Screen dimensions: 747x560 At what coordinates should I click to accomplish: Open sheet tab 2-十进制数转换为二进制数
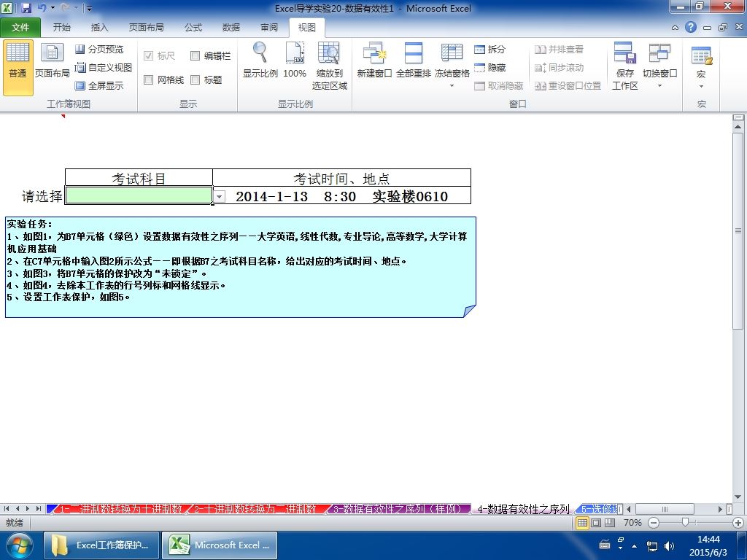[x=254, y=509]
